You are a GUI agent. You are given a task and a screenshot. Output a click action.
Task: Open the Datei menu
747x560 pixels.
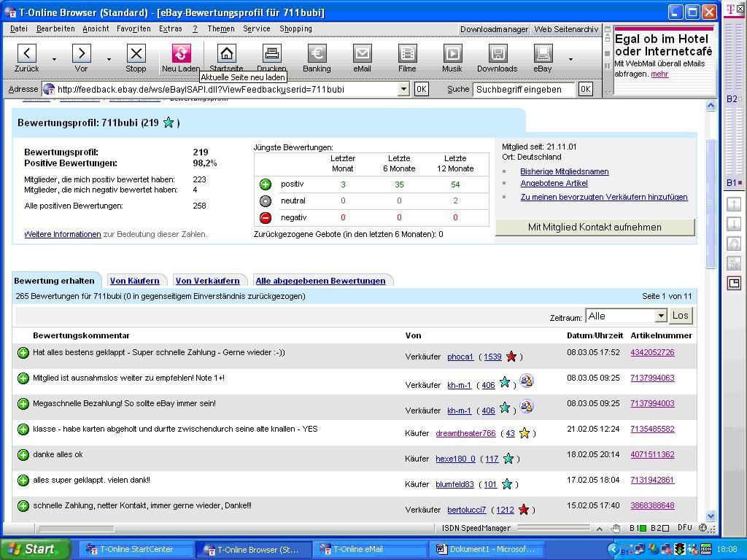(18, 28)
